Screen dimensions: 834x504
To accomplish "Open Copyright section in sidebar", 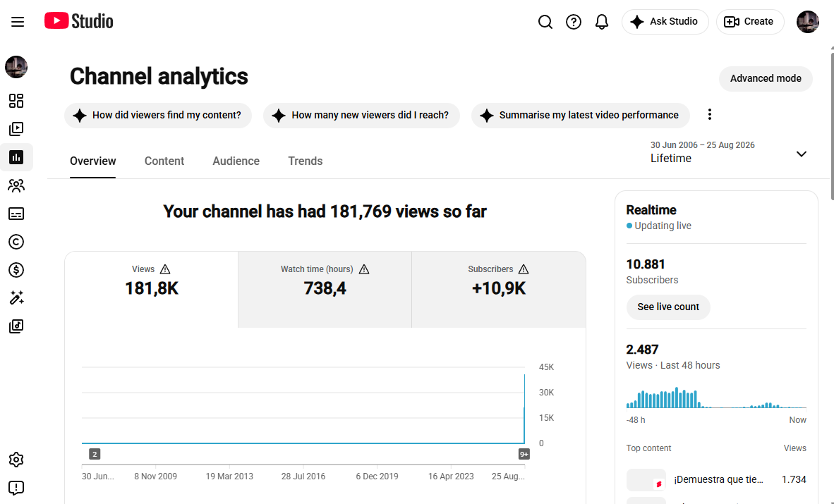I will point(16,242).
